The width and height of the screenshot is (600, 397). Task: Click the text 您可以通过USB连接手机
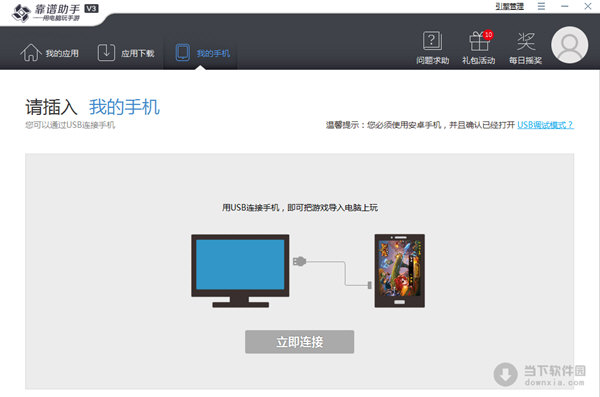click(70, 125)
